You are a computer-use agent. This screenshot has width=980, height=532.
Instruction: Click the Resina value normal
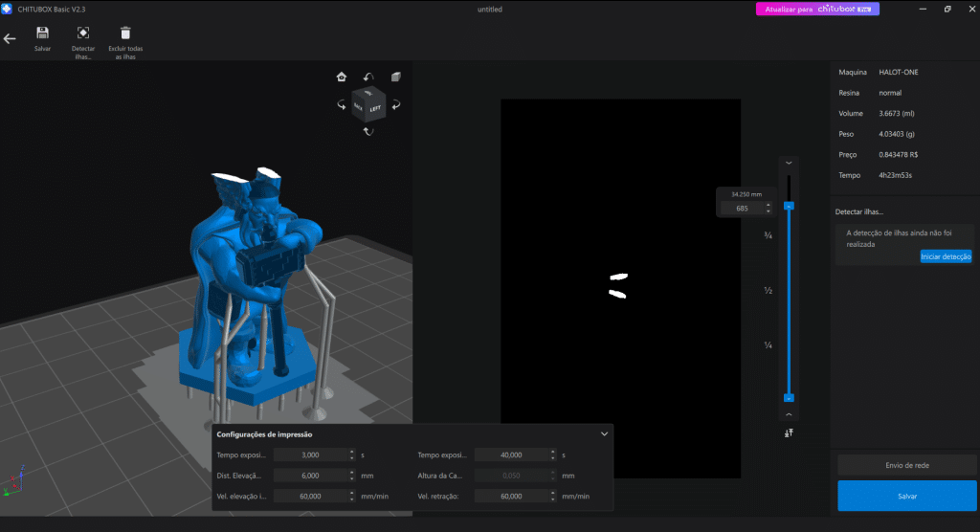click(x=890, y=93)
